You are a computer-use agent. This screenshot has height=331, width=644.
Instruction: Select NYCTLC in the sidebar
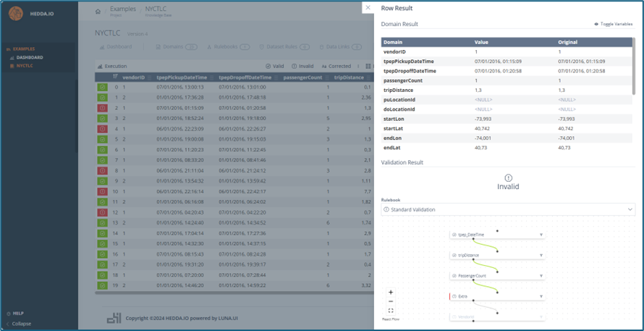pyautogui.click(x=25, y=66)
